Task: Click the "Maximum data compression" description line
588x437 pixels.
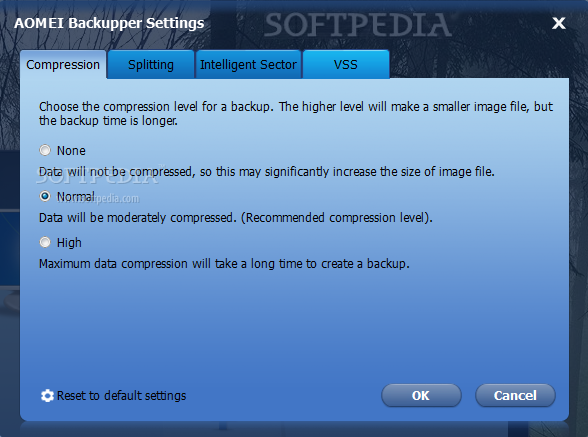Action: coord(224,264)
